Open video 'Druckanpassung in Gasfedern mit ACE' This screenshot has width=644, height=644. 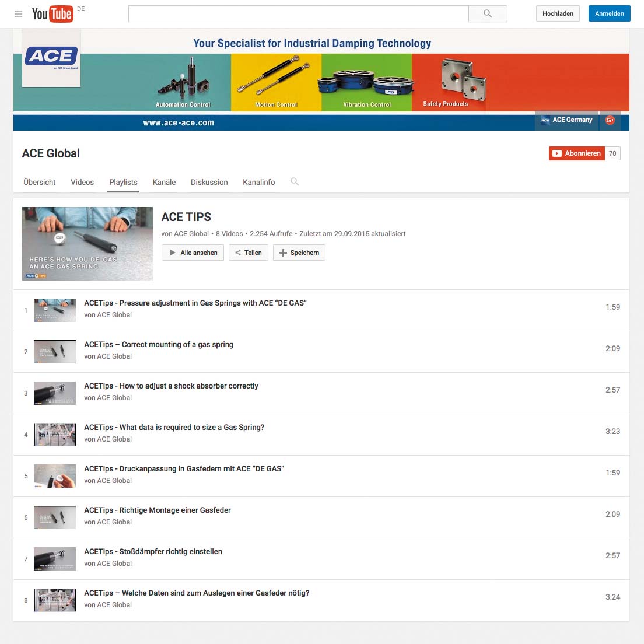(184, 469)
